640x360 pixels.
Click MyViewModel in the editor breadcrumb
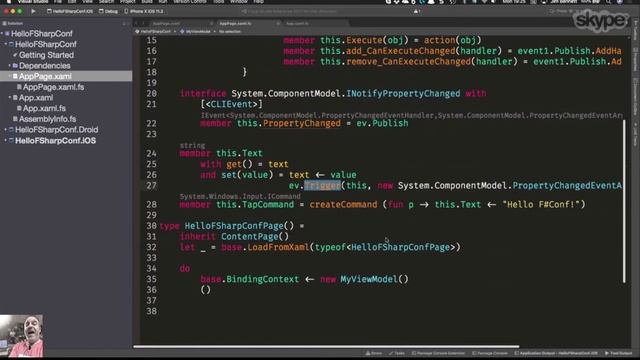[x=198, y=31]
